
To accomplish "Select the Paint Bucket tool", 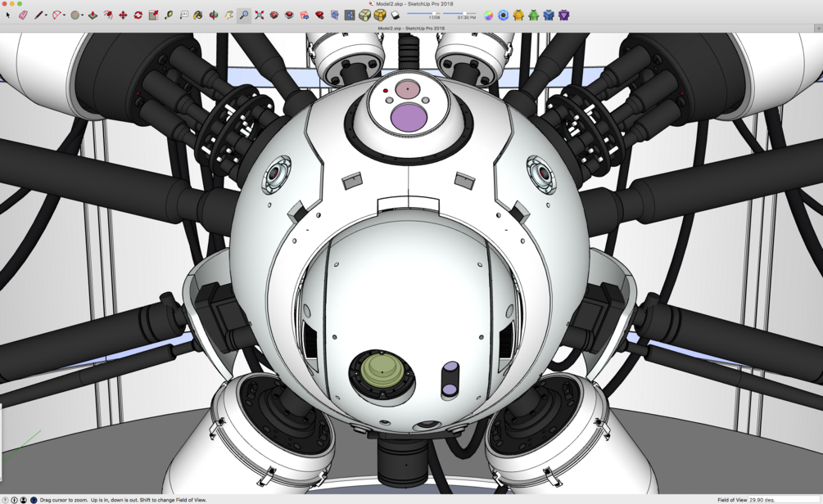I will point(198,16).
